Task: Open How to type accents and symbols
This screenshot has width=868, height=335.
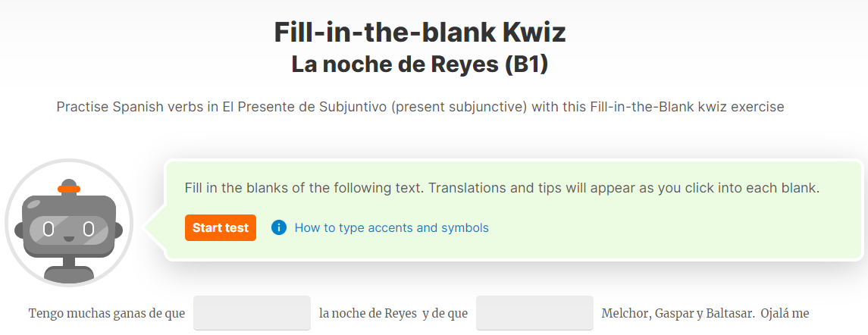Action: [391, 227]
